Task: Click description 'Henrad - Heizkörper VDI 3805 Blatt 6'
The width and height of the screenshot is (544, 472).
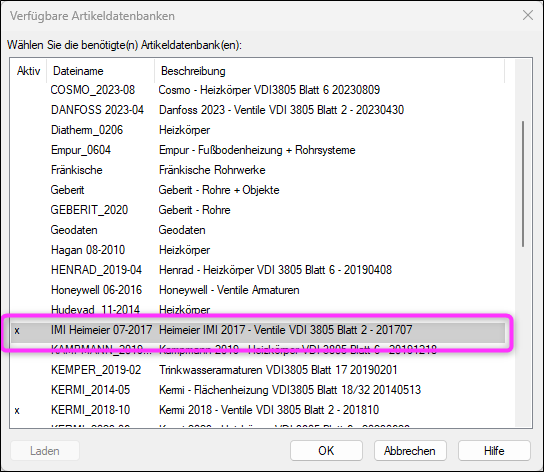Action: point(247,270)
